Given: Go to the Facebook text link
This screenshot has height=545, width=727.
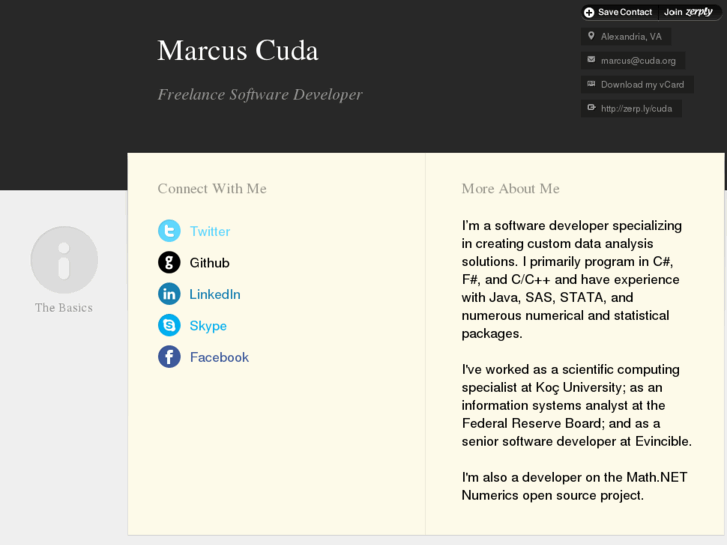Looking at the screenshot, I should tap(219, 357).
